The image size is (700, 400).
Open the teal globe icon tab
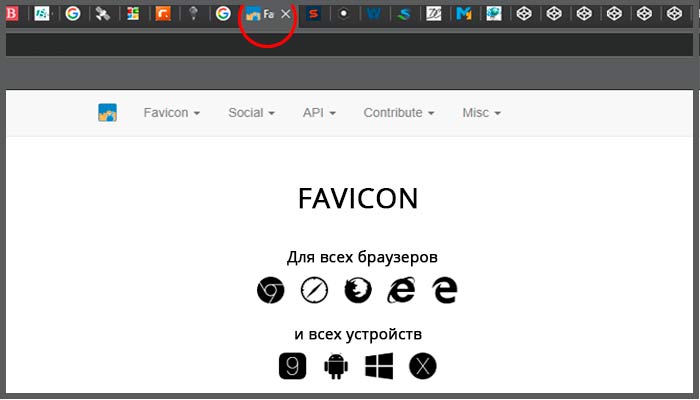pyautogui.click(x=494, y=14)
